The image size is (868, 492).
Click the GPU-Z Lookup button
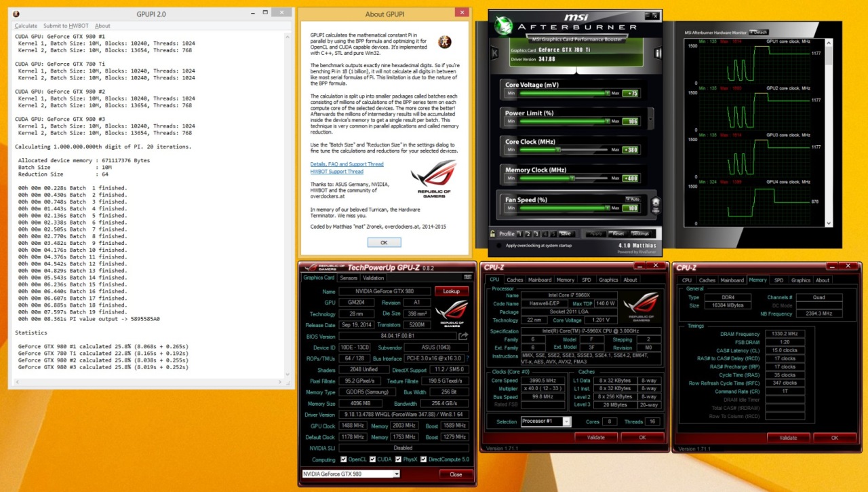click(451, 291)
